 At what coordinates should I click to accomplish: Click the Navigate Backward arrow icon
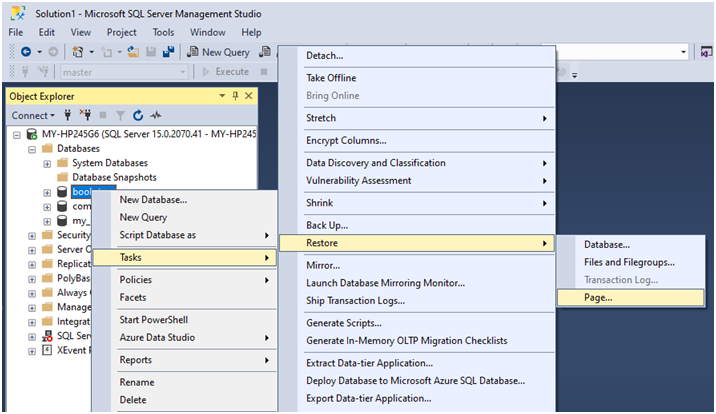pos(26,52)
